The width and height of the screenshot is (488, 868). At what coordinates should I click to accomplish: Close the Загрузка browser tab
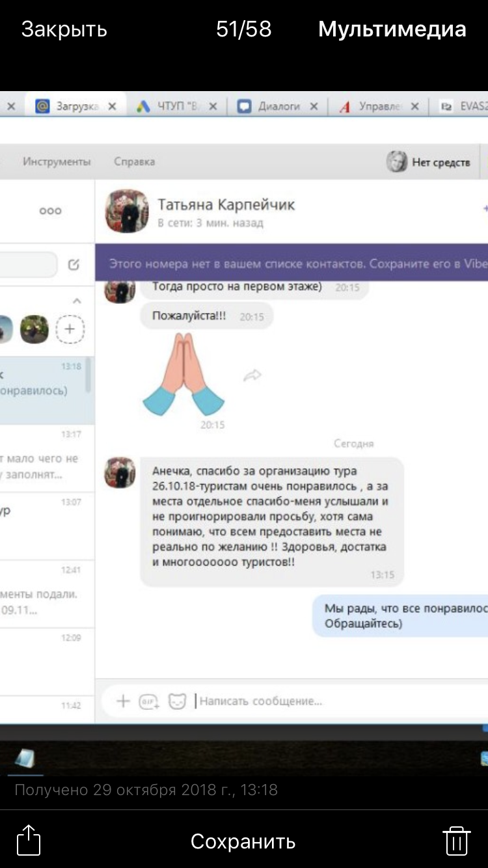pyautogui.click(x=112, y=107)
